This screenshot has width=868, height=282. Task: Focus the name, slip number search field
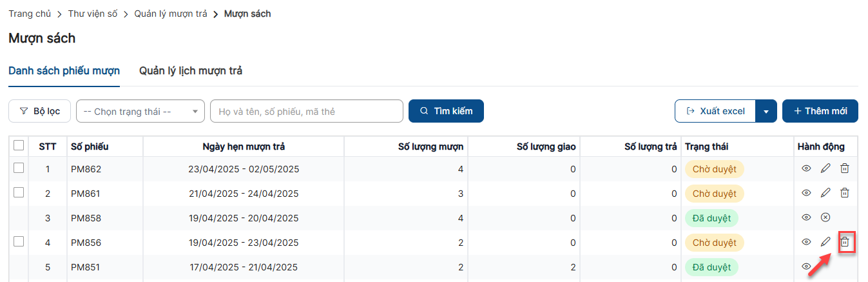[x=306, y=111]
